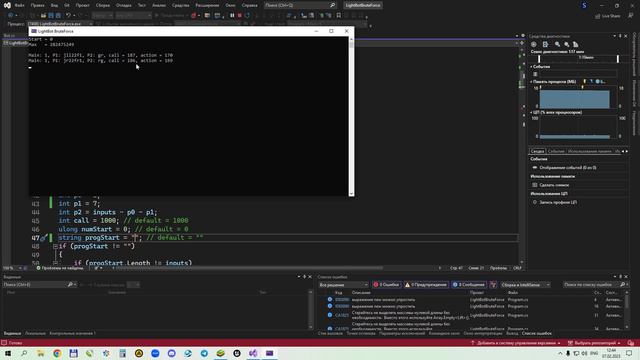Click 'Отображение событий' link
The image size is (640, 360).
tap(568, 167)
